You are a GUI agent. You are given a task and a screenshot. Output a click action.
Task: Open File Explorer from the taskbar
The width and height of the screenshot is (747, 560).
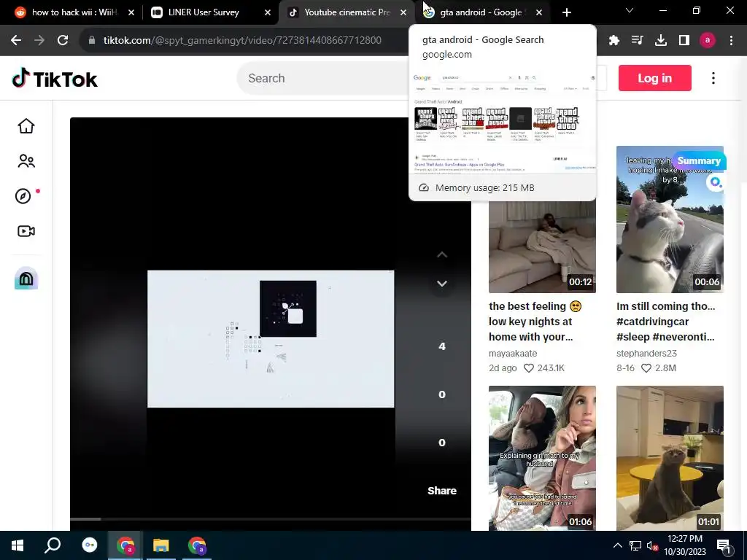pyautogui.click(x=161, y=545)
